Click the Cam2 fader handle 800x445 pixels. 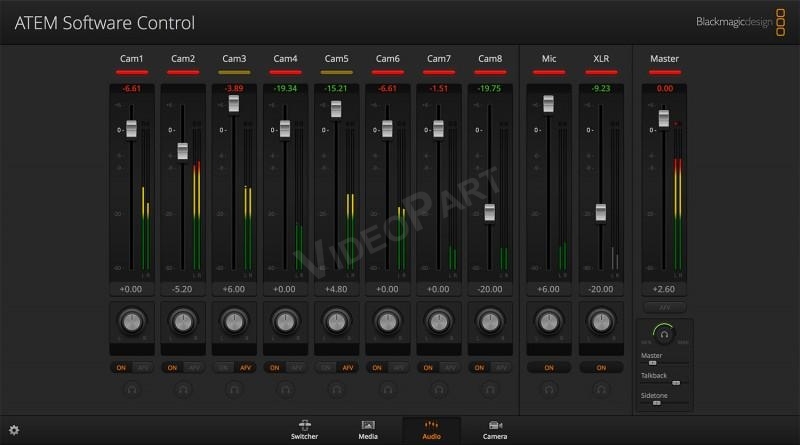183,151
